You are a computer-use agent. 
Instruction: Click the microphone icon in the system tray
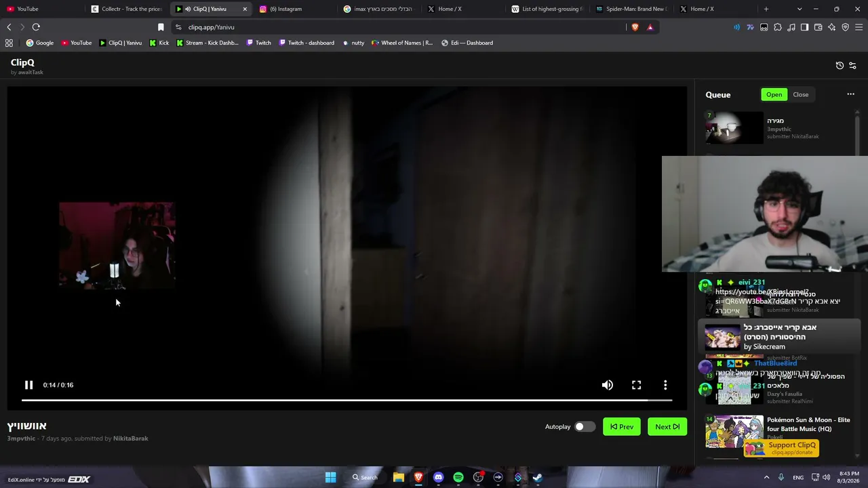coord(781,477)
